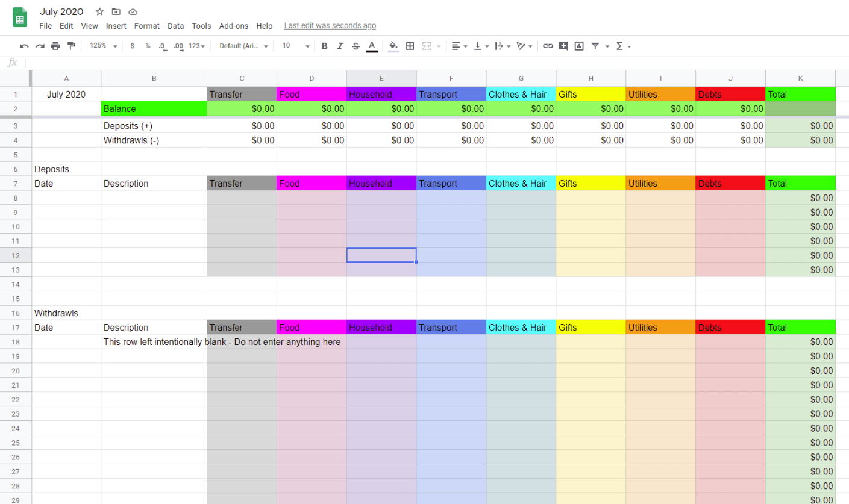
Task: Open the zoom 125% dropdown
Action: pos(103,46)
